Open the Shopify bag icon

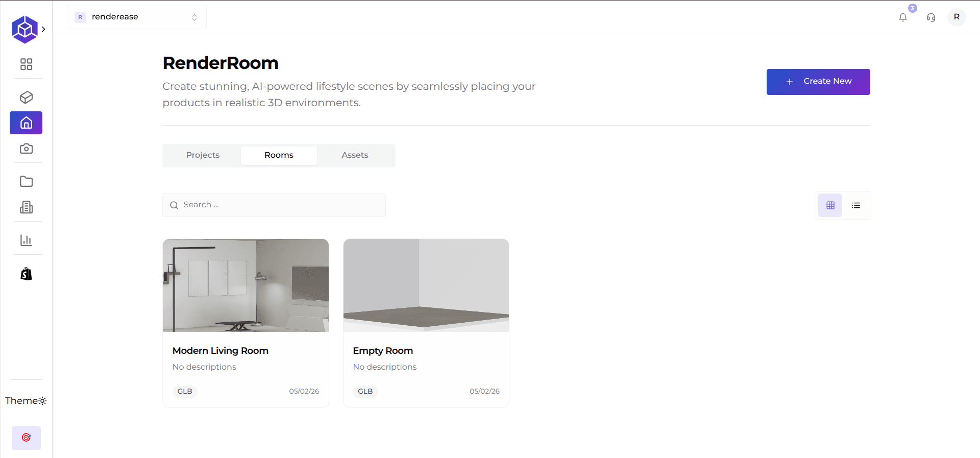(x=26, y=274)
